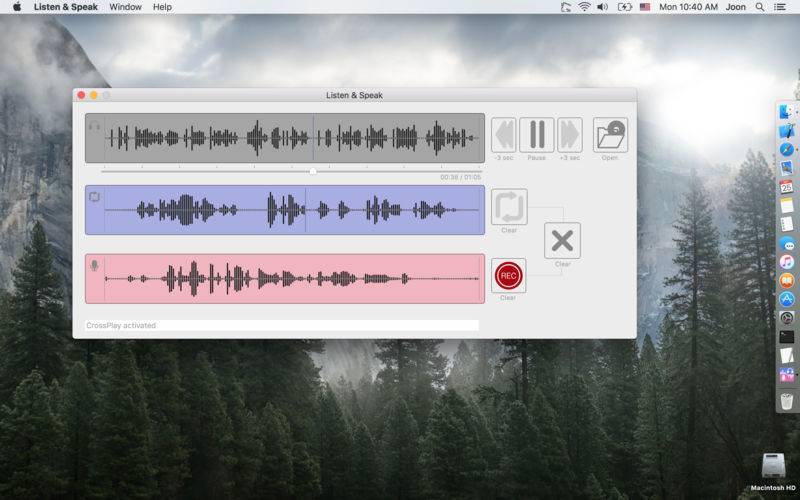Open Spotlight search magnifier
Screen dimensions: 800x500
[760, 7]
